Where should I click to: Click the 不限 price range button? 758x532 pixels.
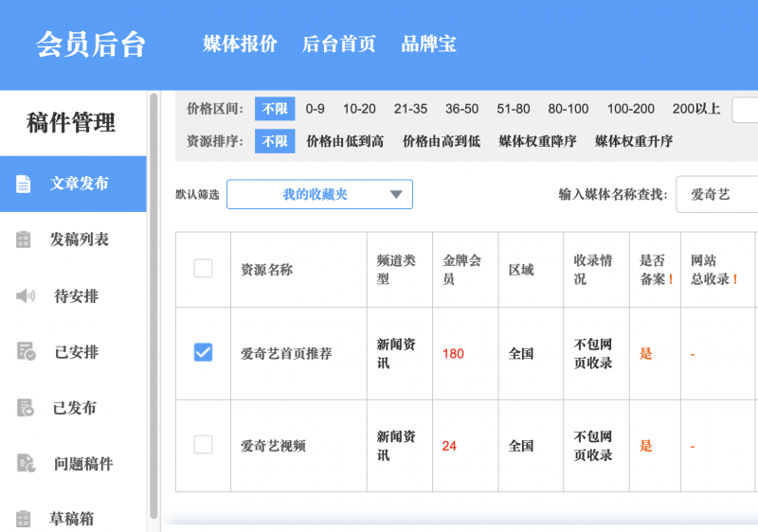(x=275, y=109)
